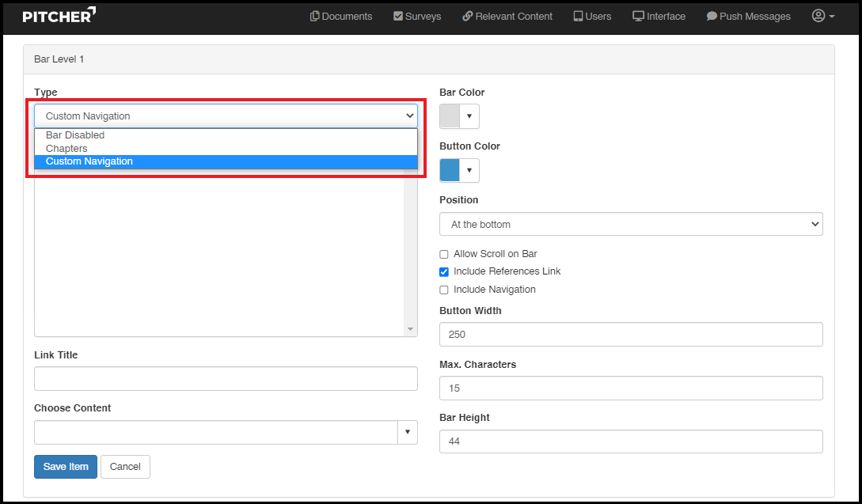Image resolution: width=862 pixels, height=504 pixels.
Task: Open the Choose Content dropdown arrow
Action: tap(407, 432)
